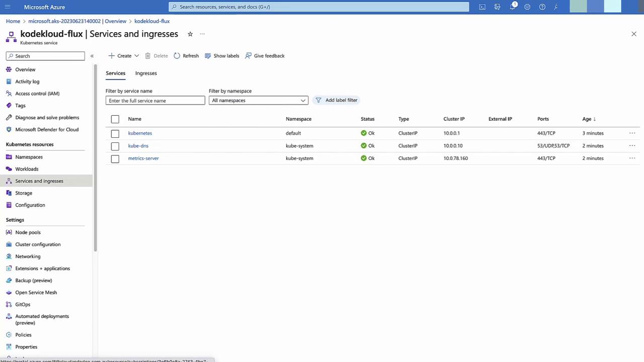Open Microsoft Defender for Cloud
Image resolution: width=644 pixels, height=362 pixels.
tap(46, 130)
